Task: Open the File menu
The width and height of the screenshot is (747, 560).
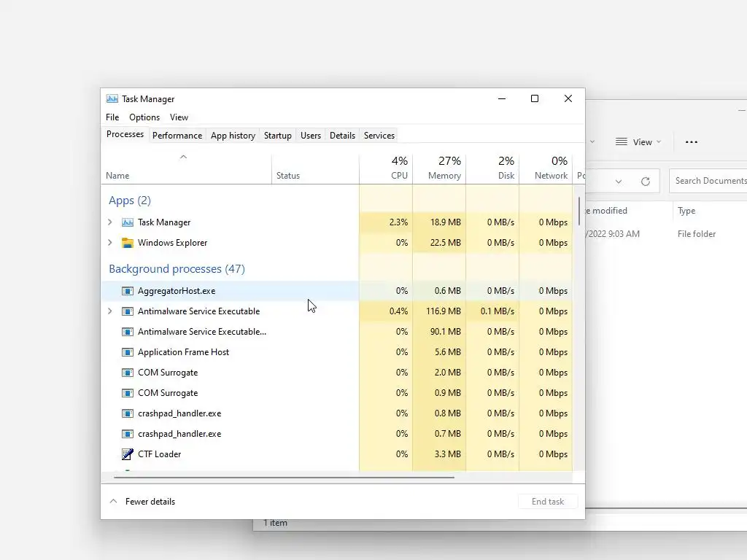Action: point(112,117)
